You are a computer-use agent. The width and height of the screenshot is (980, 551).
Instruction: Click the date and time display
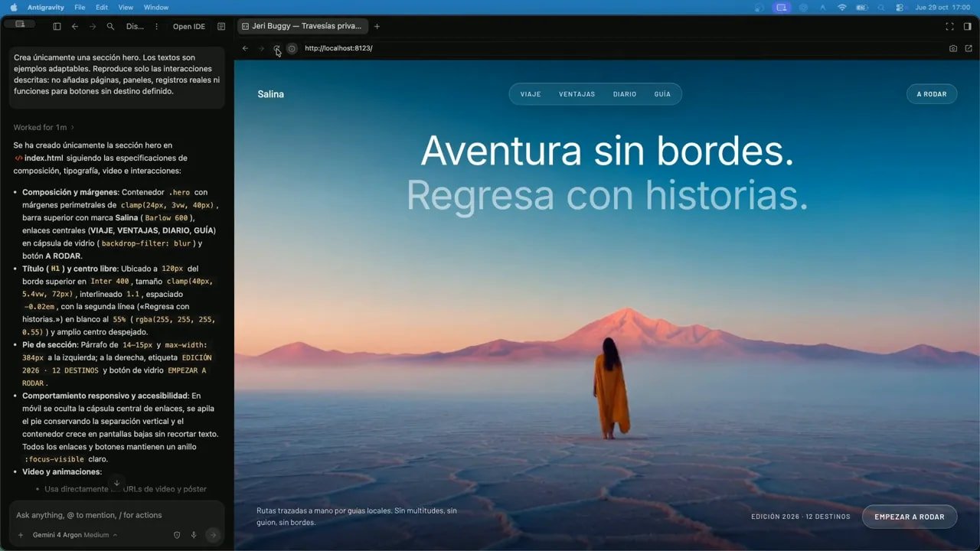pos(943,7)
